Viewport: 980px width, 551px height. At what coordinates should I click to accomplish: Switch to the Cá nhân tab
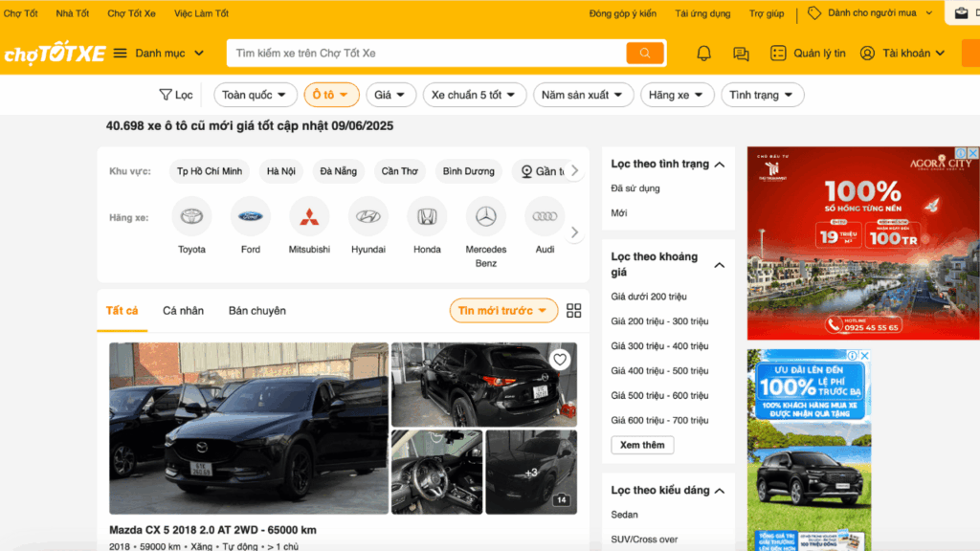(183, 311)
